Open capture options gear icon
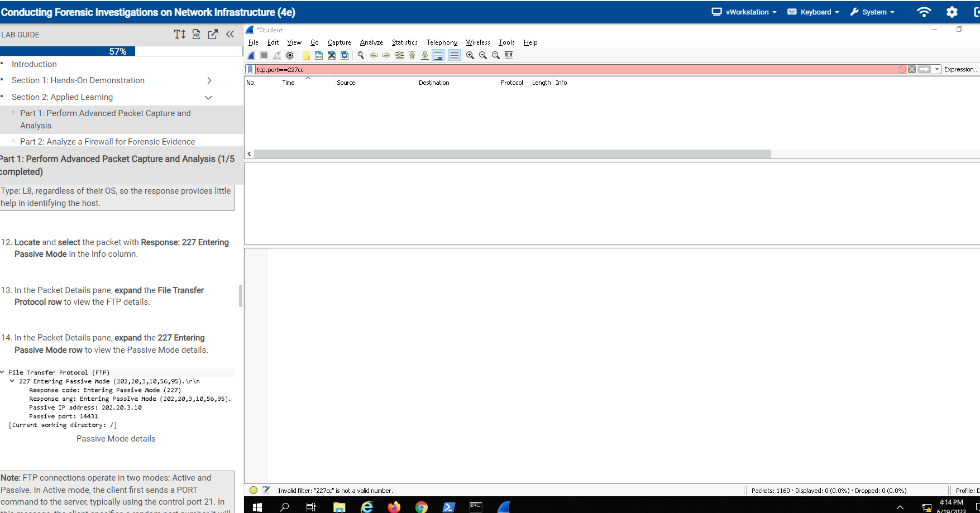The width and height of the screenshot is (980, 513). click(290, 55)
